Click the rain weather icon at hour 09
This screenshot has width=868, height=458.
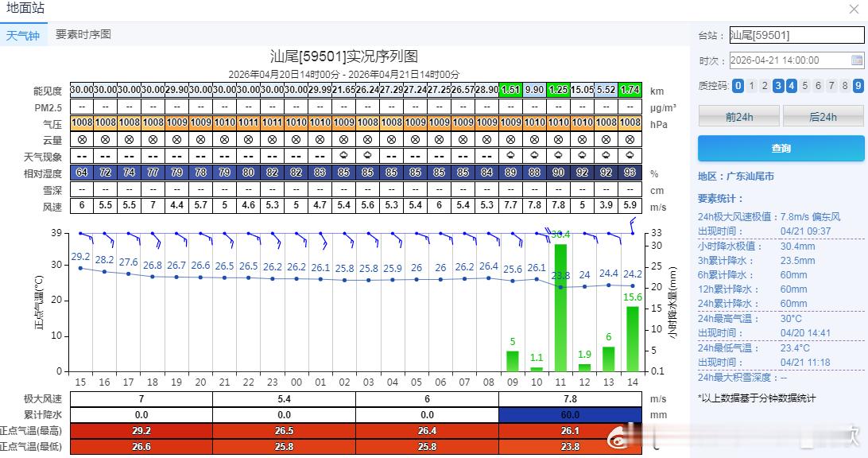(x=510, y=156)
